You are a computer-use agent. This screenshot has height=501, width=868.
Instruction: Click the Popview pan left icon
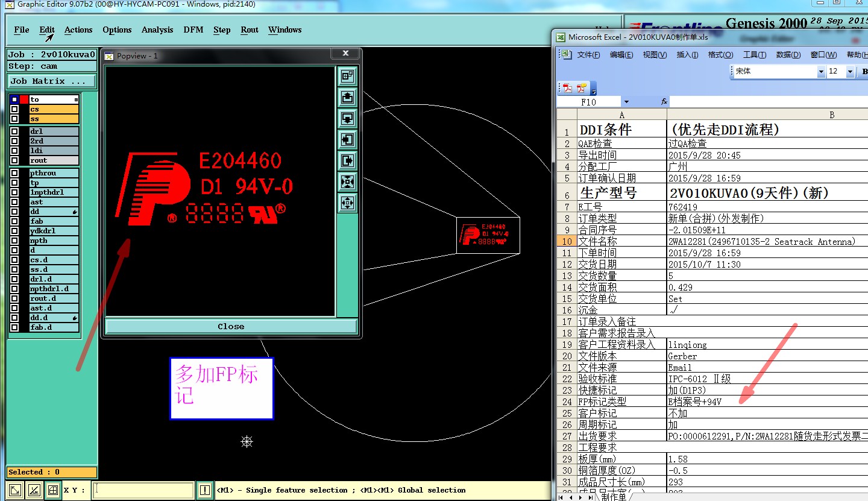[x=347, y=139]
